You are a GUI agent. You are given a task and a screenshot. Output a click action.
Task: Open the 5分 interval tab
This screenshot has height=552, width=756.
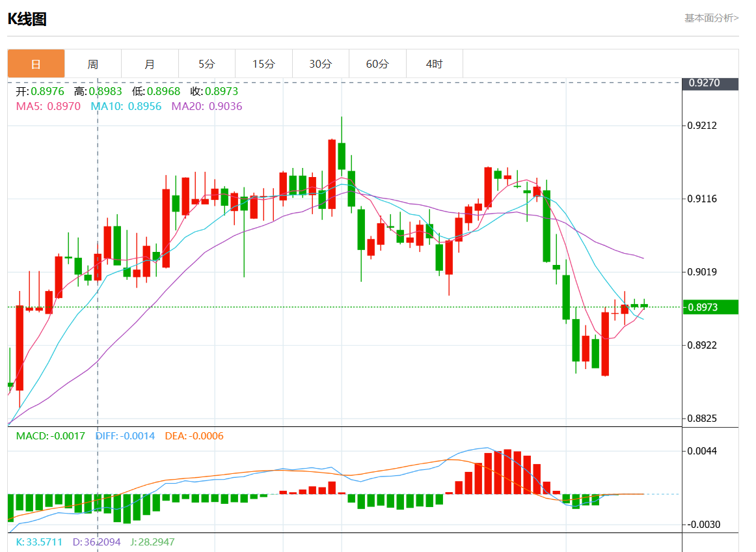207,64
